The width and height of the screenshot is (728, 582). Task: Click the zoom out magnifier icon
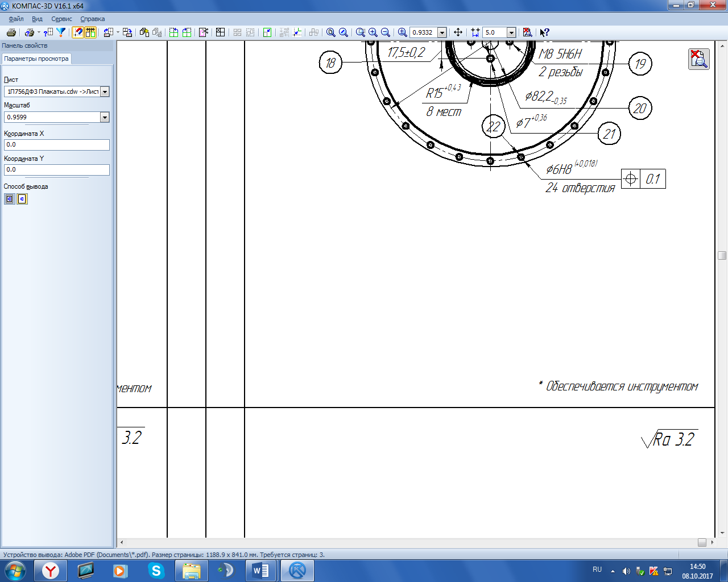[x=386, y=32]
